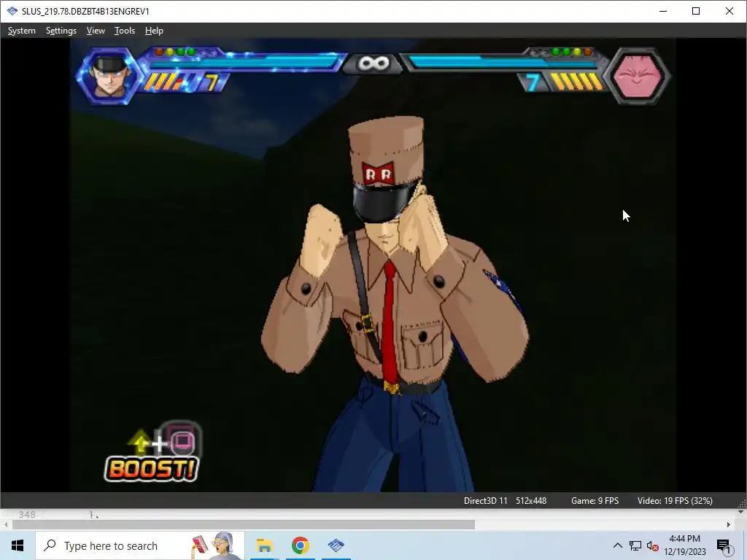This screenshot has height=560, width=747.
Task: Click the RR emblem on the hat
Action: tap(379, 174)
